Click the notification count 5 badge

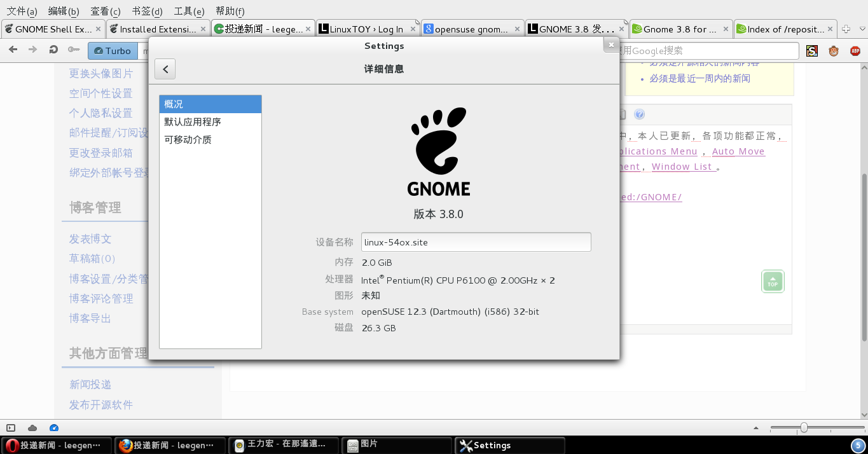tap(858, 446)
